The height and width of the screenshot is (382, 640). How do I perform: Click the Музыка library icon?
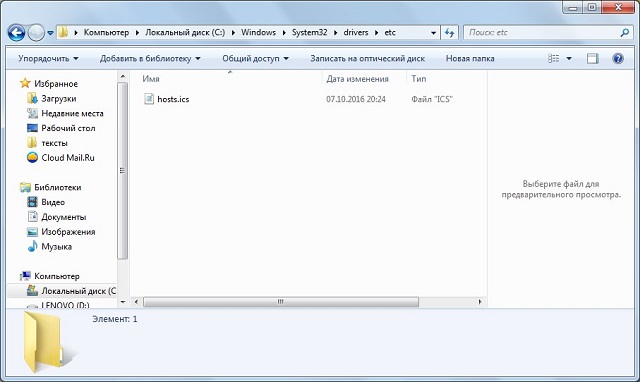[x=32, y=246]
